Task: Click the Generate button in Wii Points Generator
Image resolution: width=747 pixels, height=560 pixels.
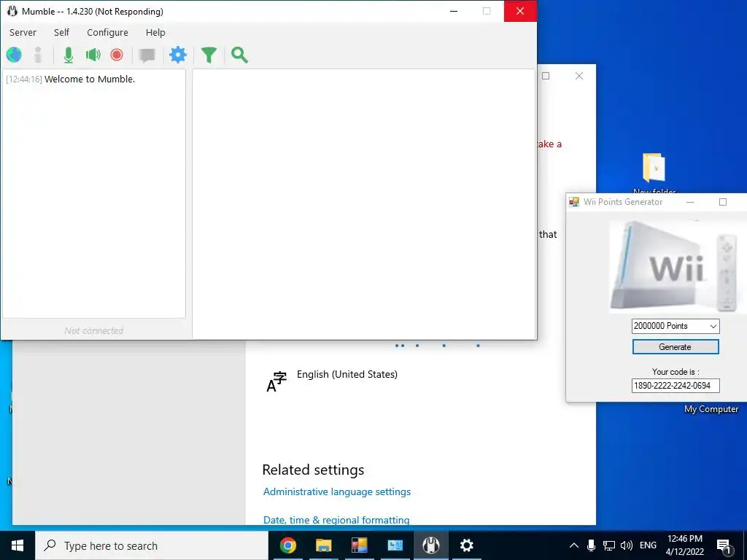Action: (x=675, y=347)
